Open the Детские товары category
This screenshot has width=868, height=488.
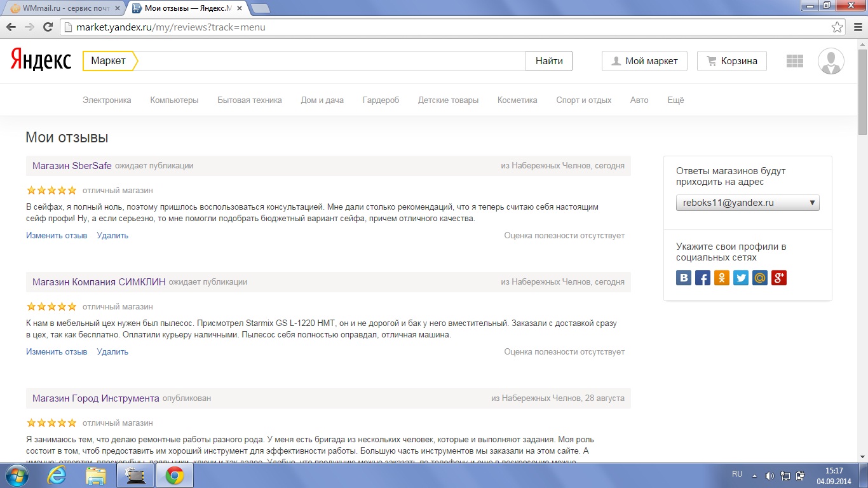tap(448, 100)
